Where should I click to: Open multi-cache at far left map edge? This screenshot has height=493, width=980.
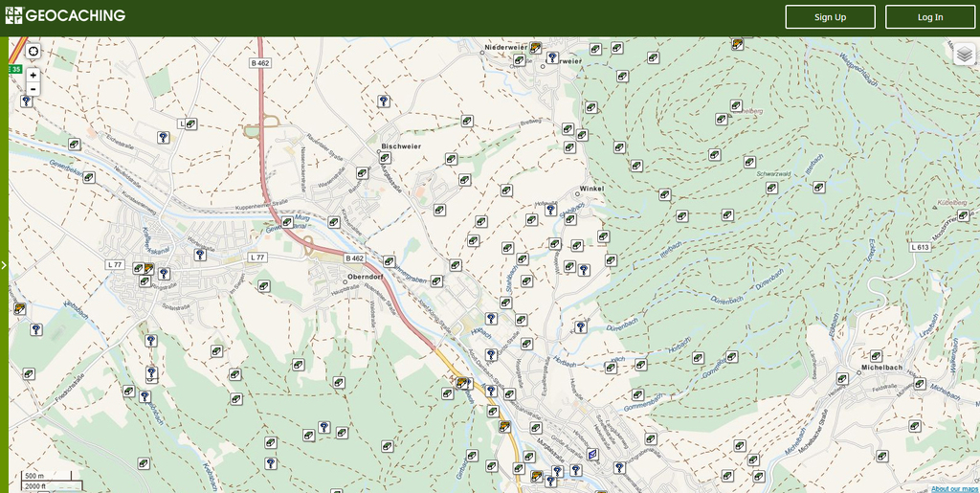tap(19, 308)
